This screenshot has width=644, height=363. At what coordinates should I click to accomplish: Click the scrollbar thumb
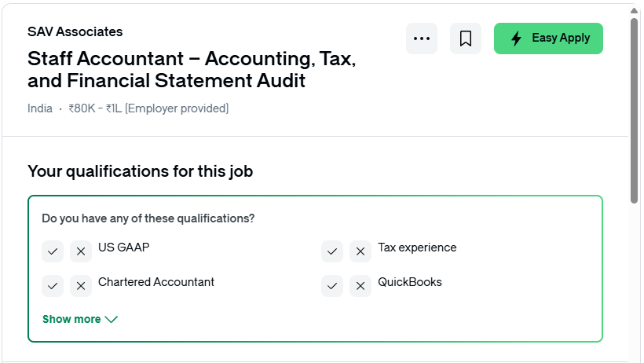point(634,110)
